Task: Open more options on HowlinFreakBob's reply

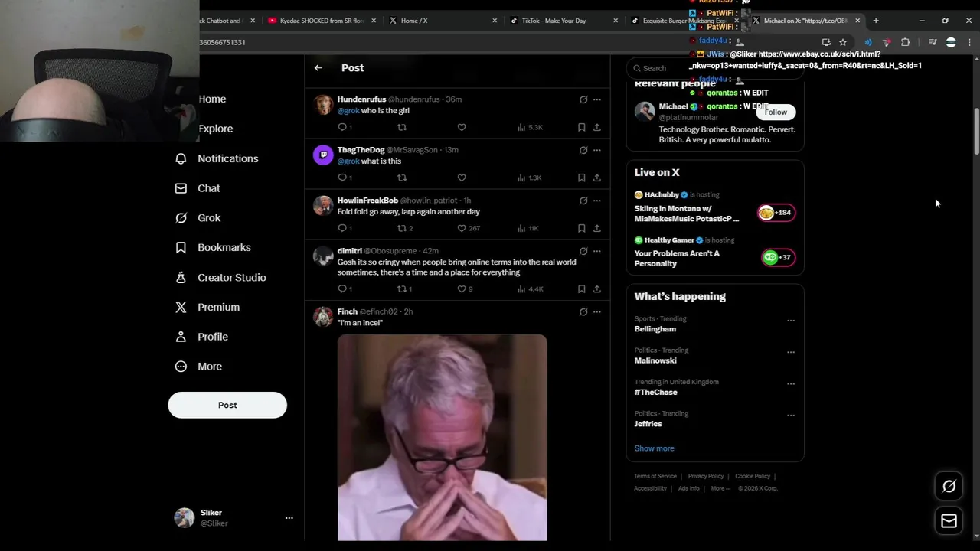Action: 597,201
